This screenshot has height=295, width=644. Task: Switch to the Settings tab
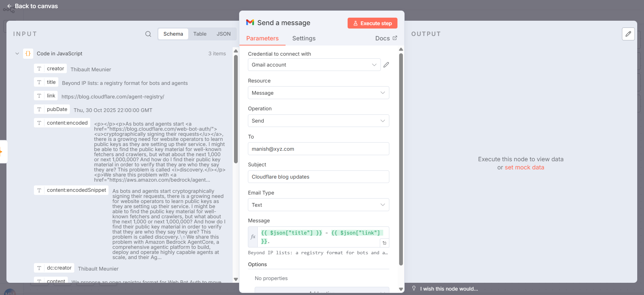pos(304,38)
